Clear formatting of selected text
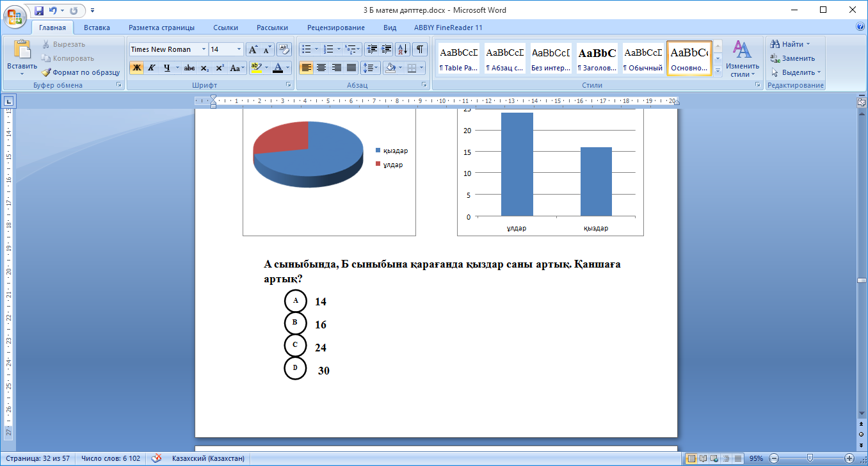This screenshot has height=466, width=868. pyautogui.click(x=284, y=49)
